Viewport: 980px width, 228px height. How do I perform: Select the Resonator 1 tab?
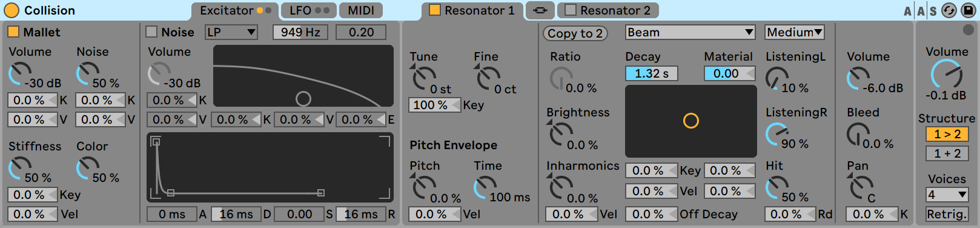pos(472,10)
